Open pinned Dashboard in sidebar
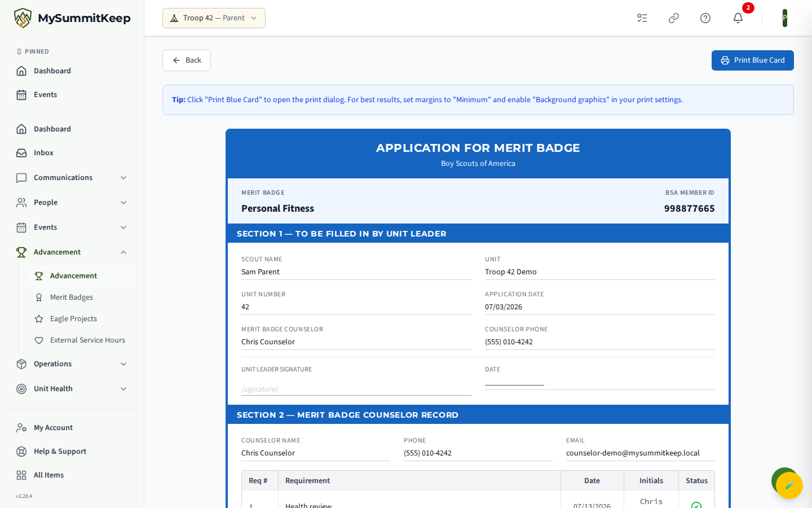The height and width of the screenshot is (508, 812). pos(72,71)
